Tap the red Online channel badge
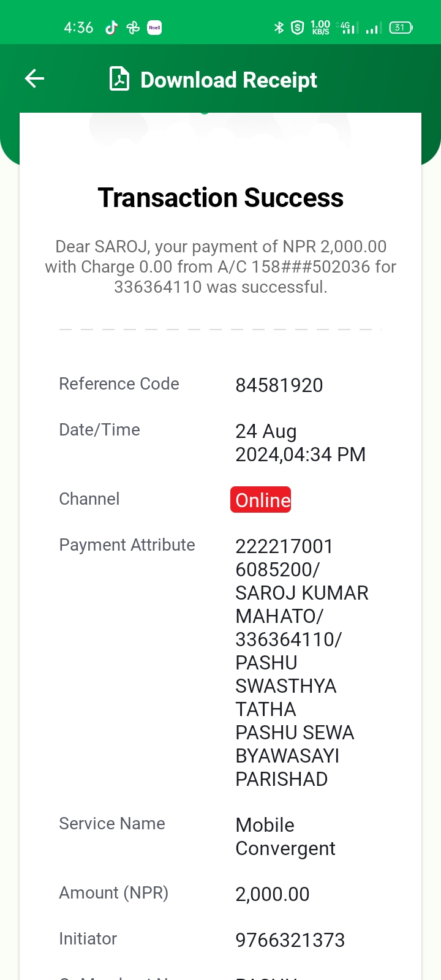 pyautogui.click(x=260, y=500)
